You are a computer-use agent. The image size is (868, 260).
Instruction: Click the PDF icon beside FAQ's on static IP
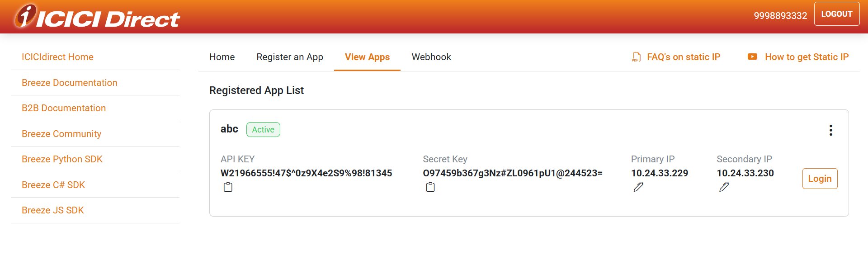pos(636,57)
